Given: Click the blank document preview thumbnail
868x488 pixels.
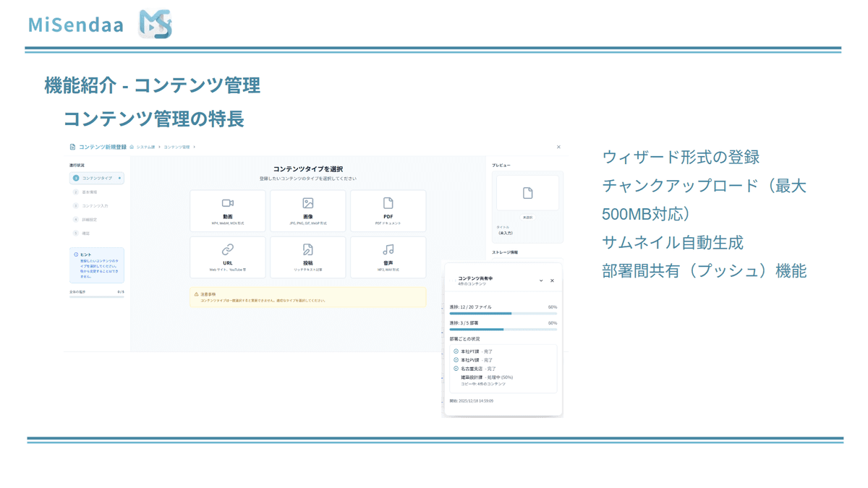Looking at the screenshot, I should pos(527,193).
